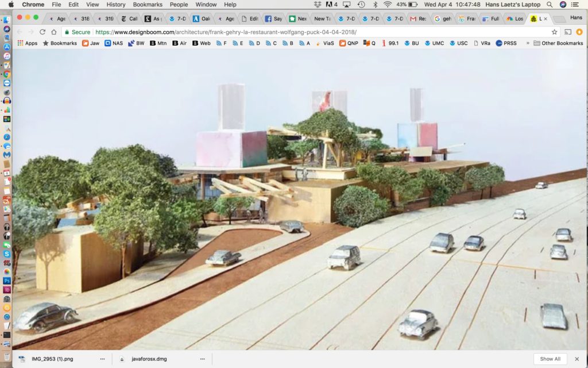Open the 99.1 bookmark
Screen dimensions: 588x368
pyautogui.click(x=390, y=43)
